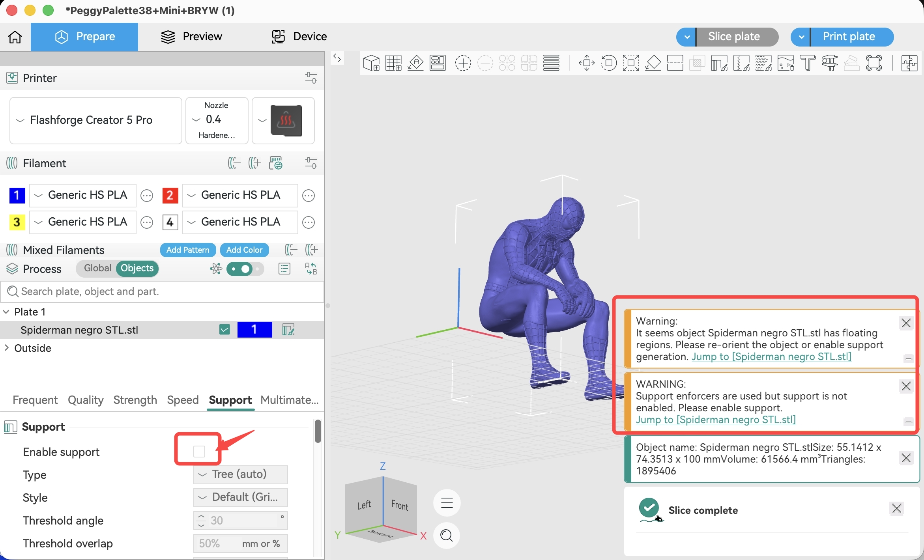Click the Auto orient icon

pos(416,63)
